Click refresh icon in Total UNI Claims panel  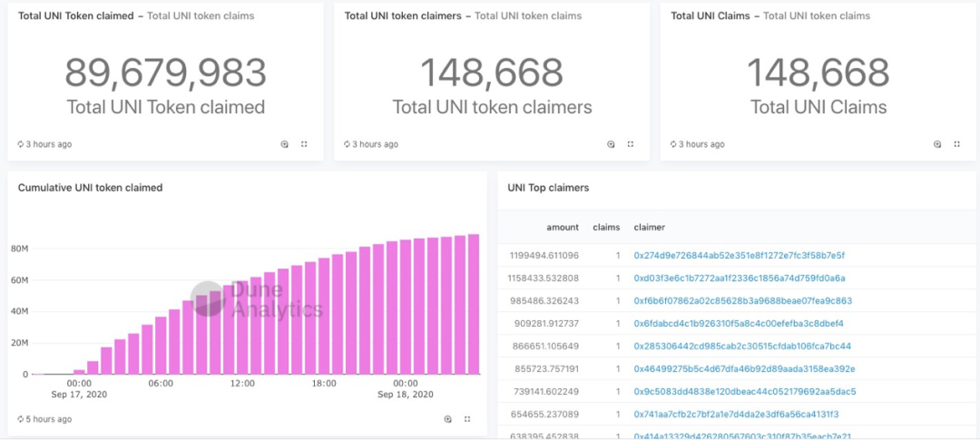point(674,144)
